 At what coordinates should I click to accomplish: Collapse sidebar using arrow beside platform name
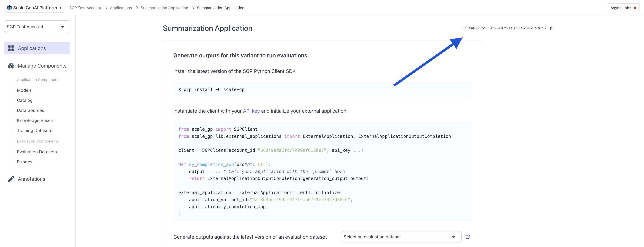coord(60,8)
